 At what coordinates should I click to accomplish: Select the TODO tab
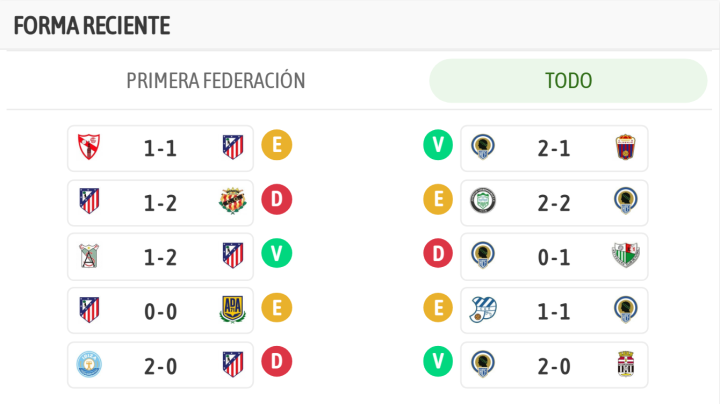click(x=568, y=81)
